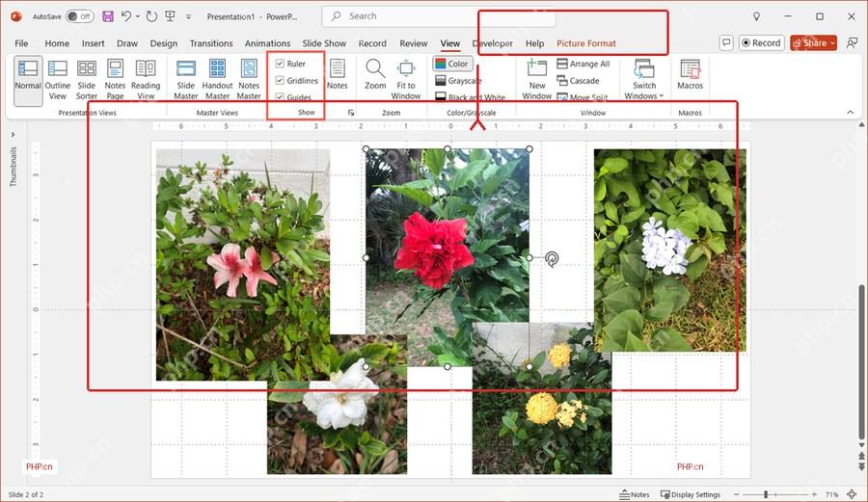Save the presentation with the disk icon
This screenshot has width=868, height=502.
click(108, 16)
